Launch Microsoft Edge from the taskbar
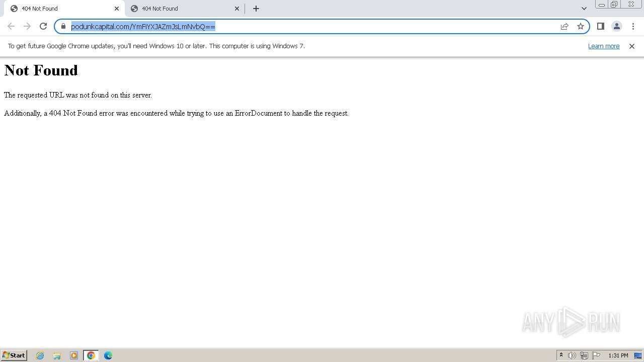Screen dimensions: 644x362 coord(108,355)
